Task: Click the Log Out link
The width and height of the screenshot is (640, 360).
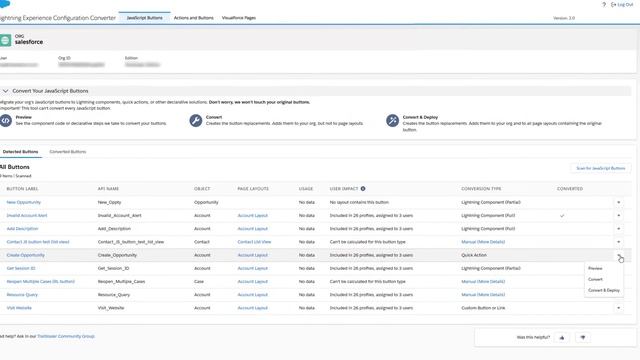Action: pyautogui.click(x=622, y=4)
